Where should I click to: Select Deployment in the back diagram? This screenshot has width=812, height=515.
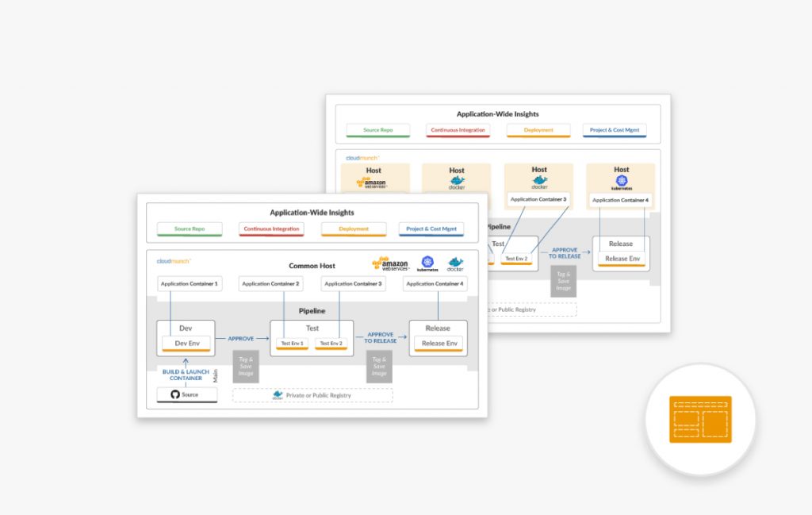(538, 131)
